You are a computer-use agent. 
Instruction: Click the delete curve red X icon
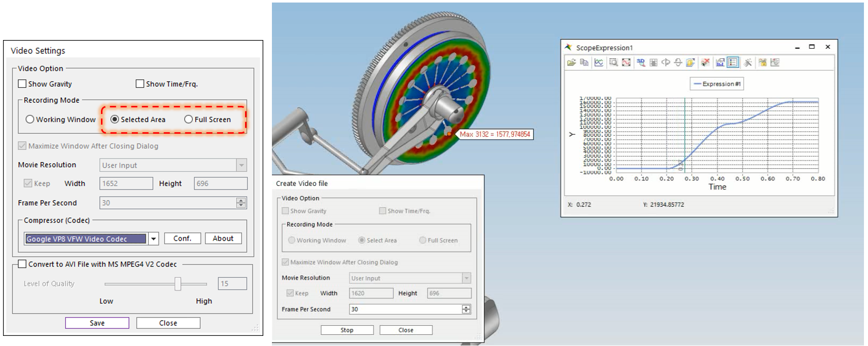(x=705, y=62)
